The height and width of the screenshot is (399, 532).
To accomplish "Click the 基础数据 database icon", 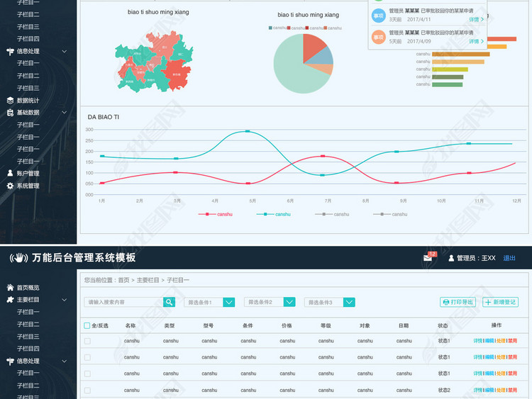I will (10, 113).
